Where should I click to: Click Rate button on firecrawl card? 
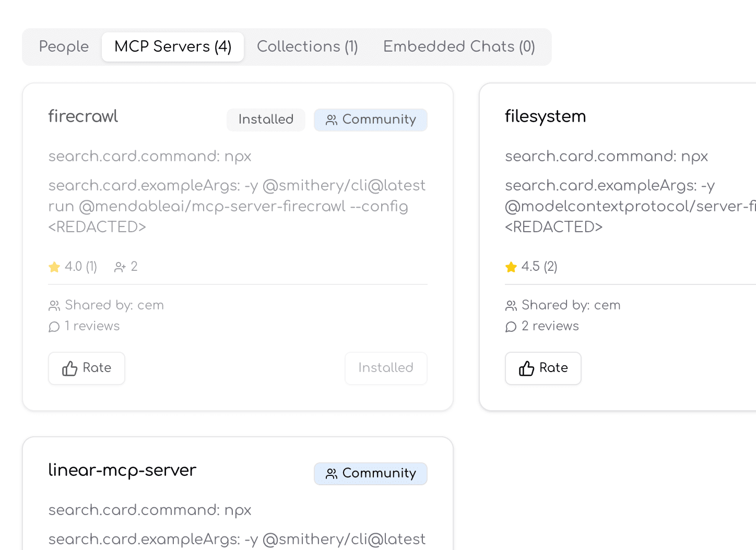[87, 368]
